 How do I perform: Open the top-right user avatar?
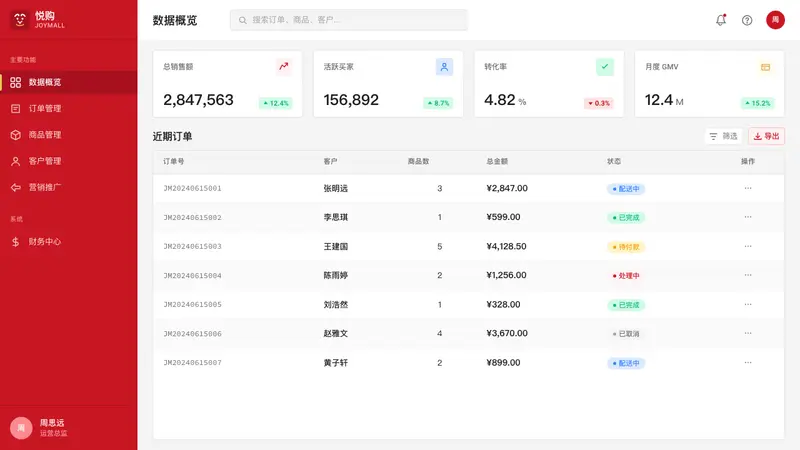click(775, 20)
